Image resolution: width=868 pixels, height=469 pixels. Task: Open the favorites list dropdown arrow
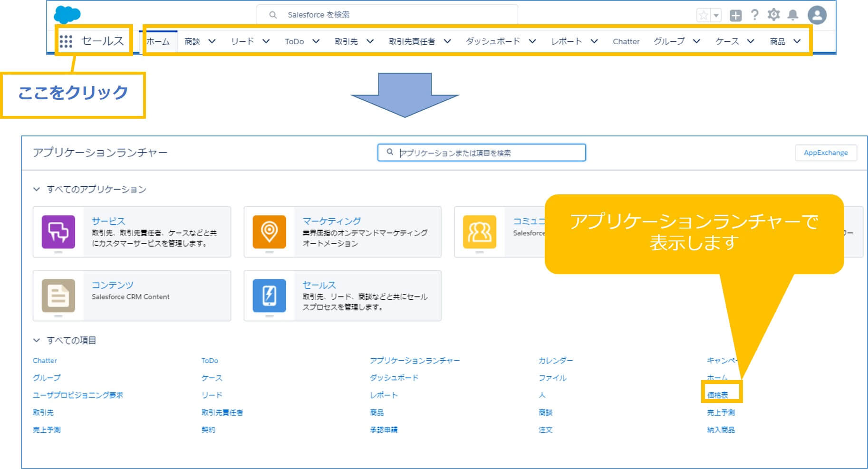pos(716,15)
